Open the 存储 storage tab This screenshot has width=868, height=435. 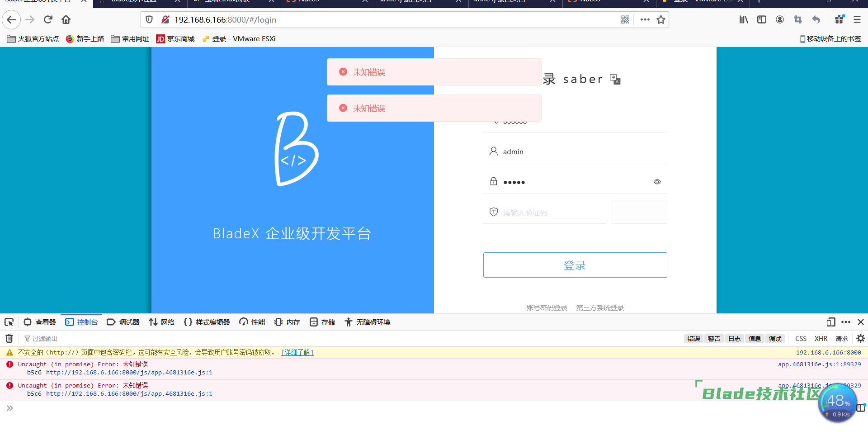coord(322,322)
